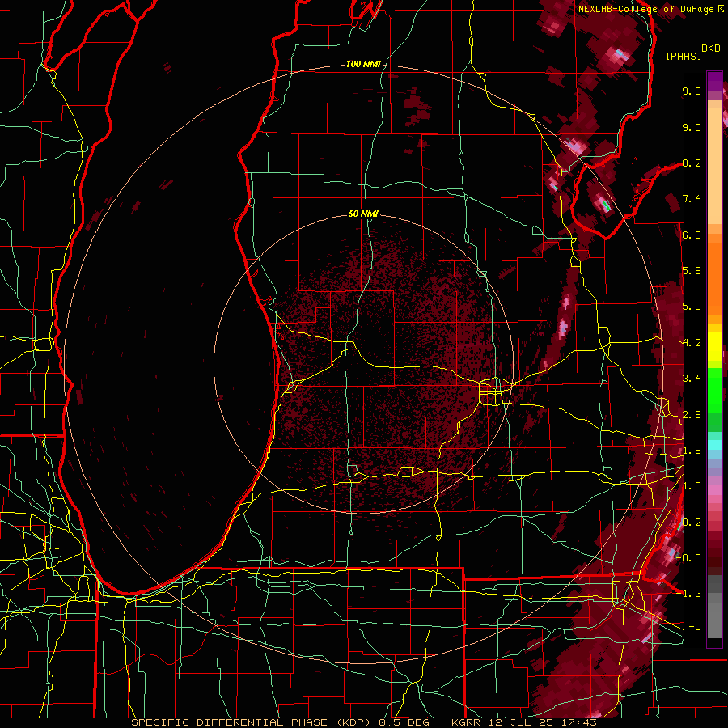Click the 50 NMI range ring label
This screenshot has height=728, width=728.
[363, 214]
